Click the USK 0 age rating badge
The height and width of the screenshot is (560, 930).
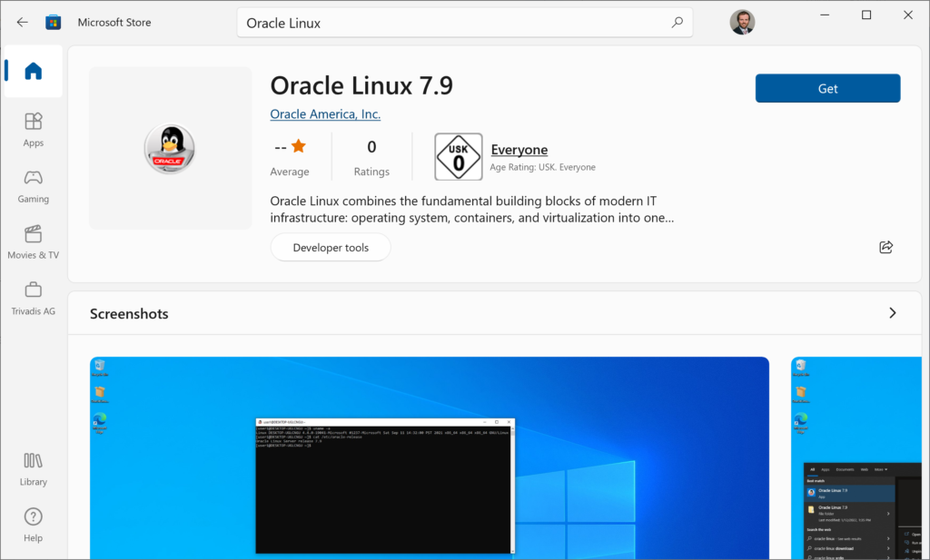pyautogui.click(x=459, y=157)
